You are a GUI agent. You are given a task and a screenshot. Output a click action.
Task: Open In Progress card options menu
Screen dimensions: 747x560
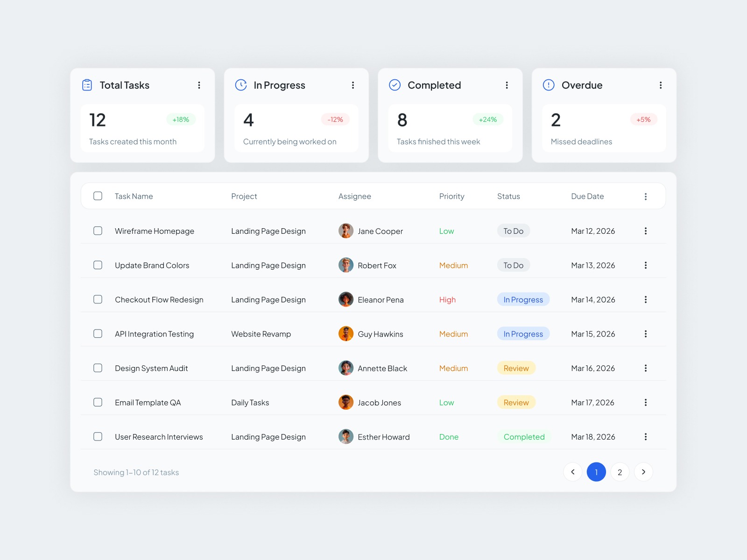tap(353, 85)
